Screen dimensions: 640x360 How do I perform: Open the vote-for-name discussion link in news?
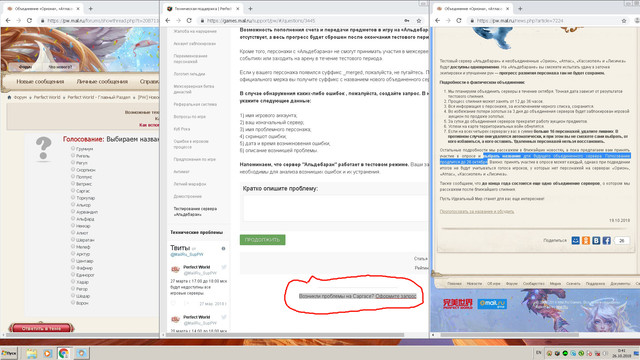pos(477,211)
